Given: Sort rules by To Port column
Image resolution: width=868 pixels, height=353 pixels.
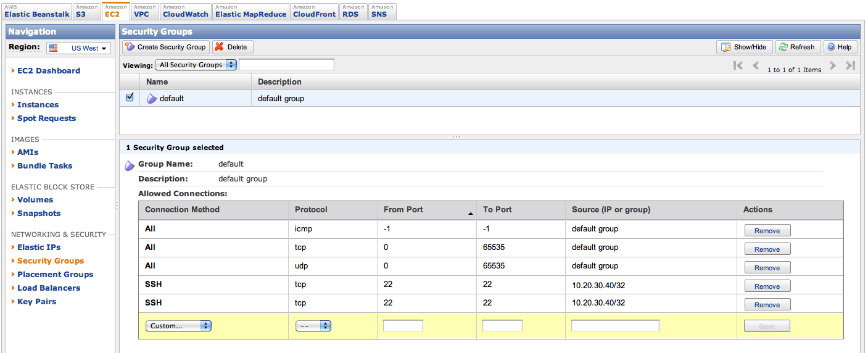Looking at the screenshot, I should click(520, 210).
